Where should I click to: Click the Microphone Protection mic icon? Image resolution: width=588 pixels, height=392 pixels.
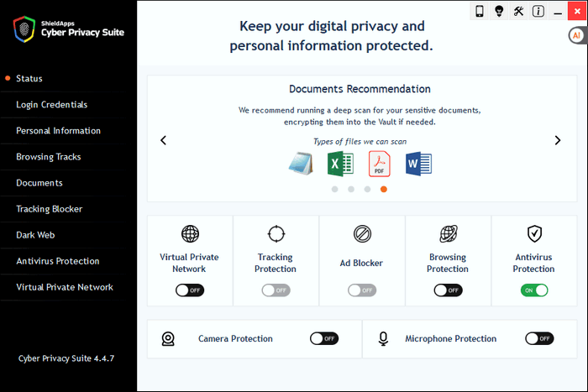(x=383, y=339)
